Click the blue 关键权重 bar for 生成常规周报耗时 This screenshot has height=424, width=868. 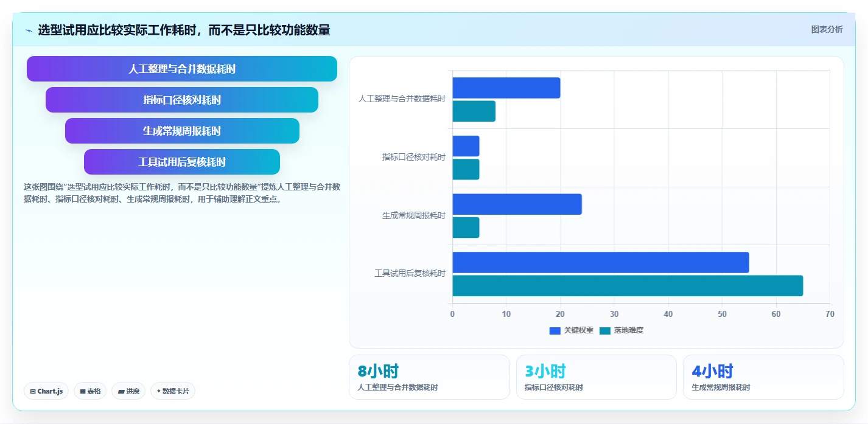517,204
